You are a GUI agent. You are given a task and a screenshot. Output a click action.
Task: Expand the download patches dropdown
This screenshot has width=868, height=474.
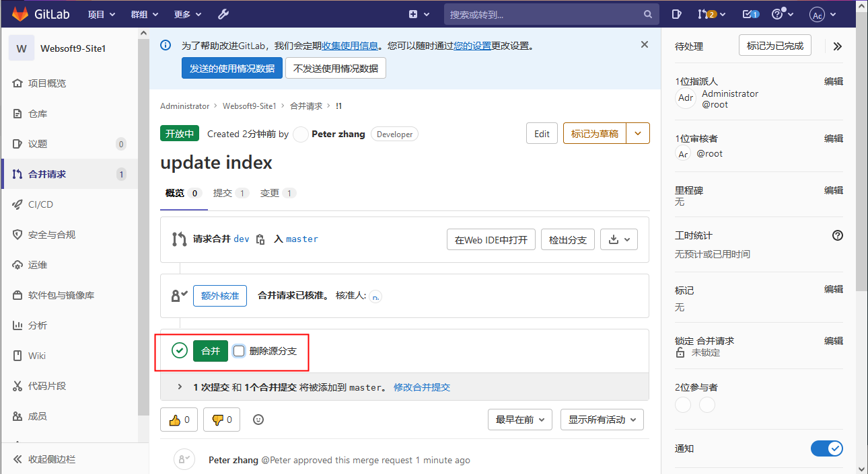[619, 239]
